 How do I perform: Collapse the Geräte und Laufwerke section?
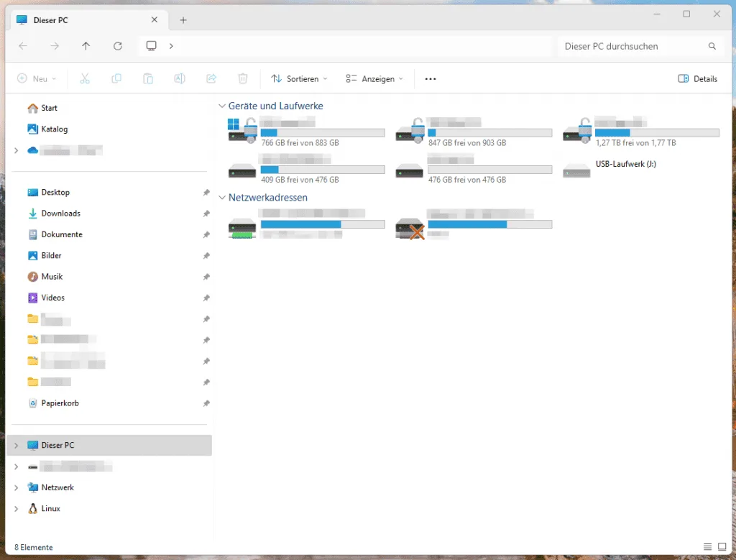pos(221,105)
